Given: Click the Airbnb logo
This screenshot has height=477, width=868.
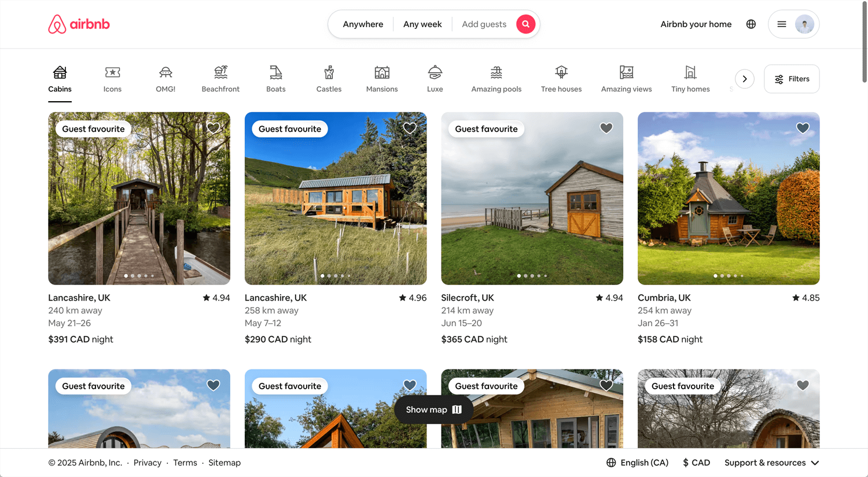Looking at the screenshot, I should coord(79,24).
